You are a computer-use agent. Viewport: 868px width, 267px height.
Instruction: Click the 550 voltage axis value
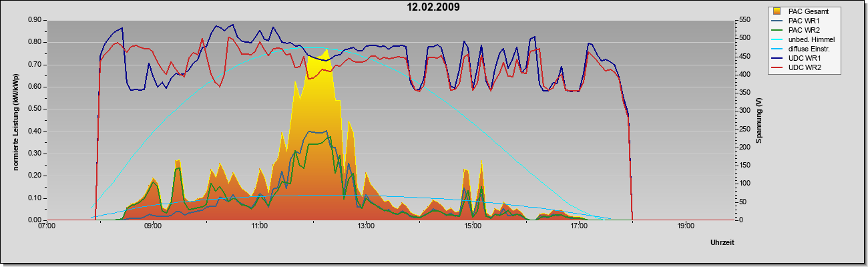(x=742, y=20)
